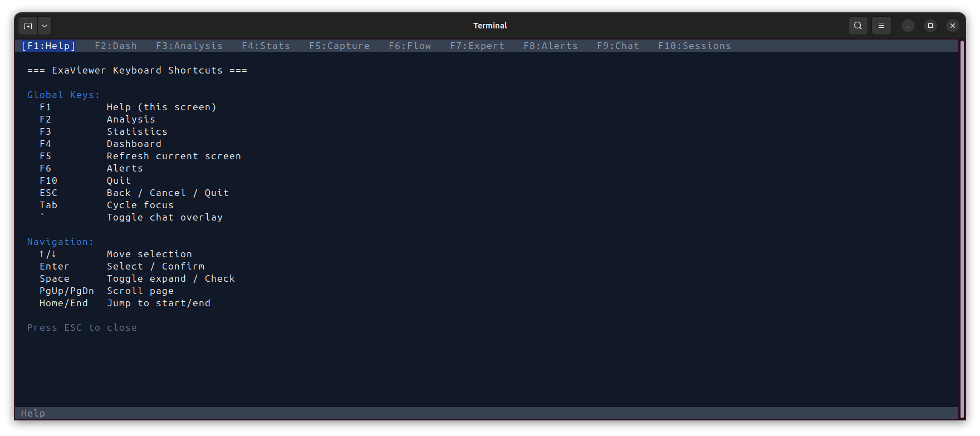Click the 'Space' key label
980x436 pixels.
coord(55,278)
